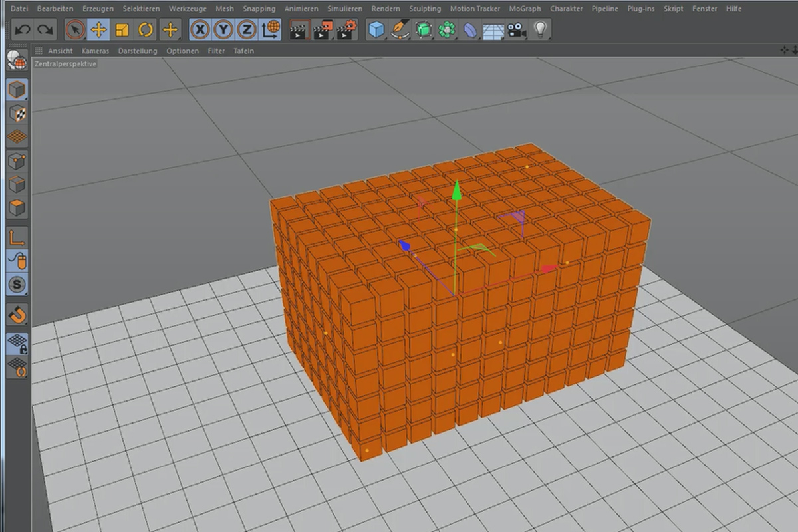
Task: Toggle Z axis lock
Action: 247,29
